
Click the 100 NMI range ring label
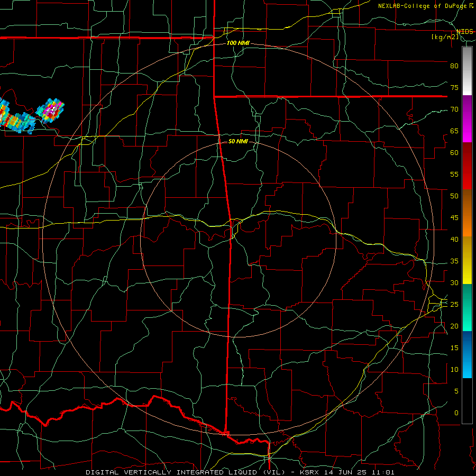238,43
